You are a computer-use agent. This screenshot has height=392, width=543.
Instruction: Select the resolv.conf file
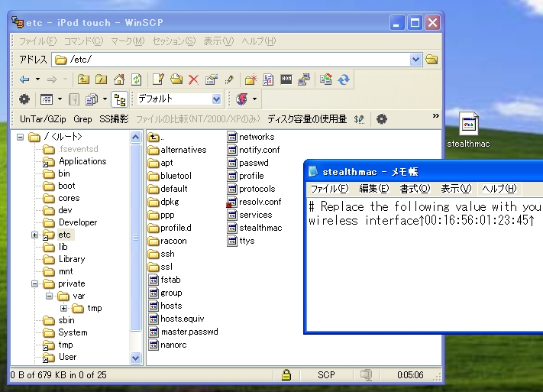(x=254, y=202)
